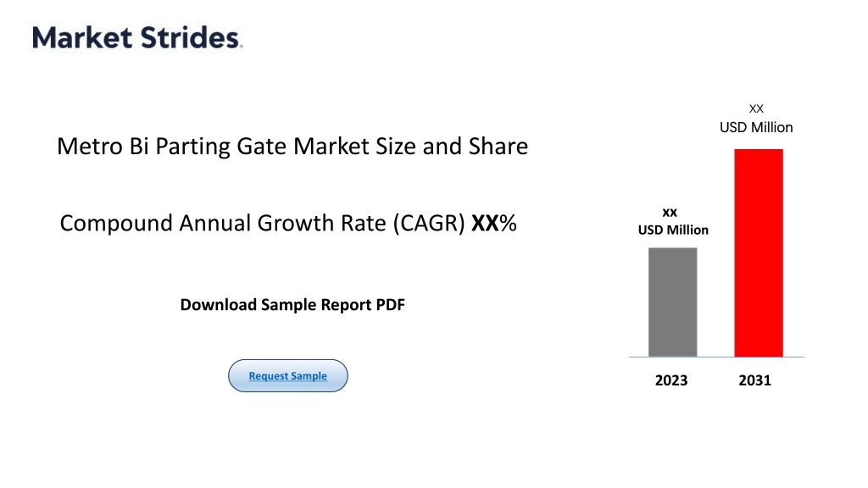The width and height of the screenshot is (868, 488).
Task: Click the XX USD Million label above gray bar
Action: point(673,222)
